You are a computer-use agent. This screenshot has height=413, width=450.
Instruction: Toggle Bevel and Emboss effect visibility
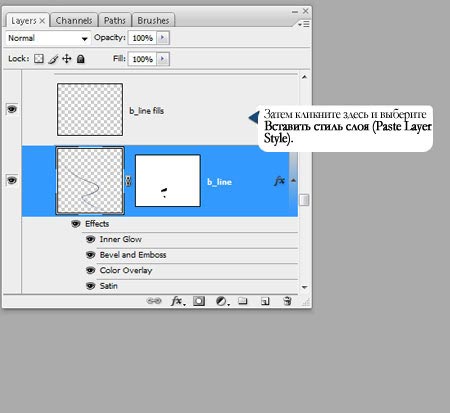[x=90, y=255]
